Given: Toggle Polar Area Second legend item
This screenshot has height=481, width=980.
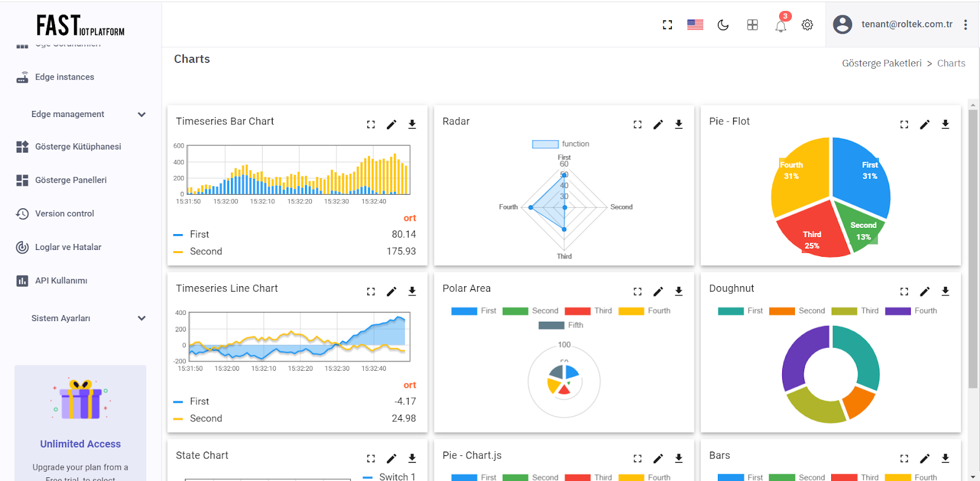Looking at the screenshot, I should [530, 311].
